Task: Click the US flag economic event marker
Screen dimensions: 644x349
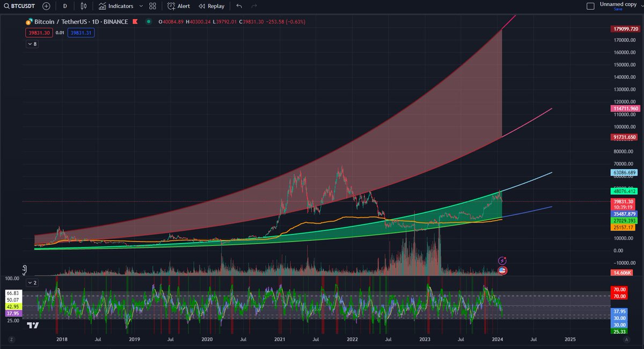Action: coord(503,270)
